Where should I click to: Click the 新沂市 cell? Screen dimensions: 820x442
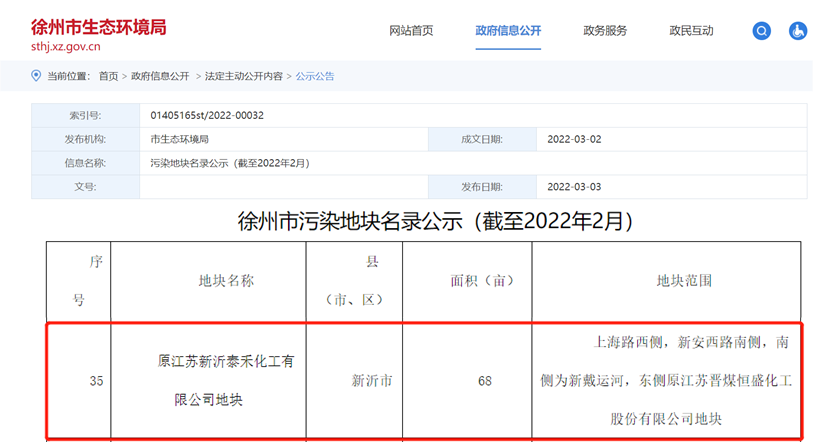(355, 381)
